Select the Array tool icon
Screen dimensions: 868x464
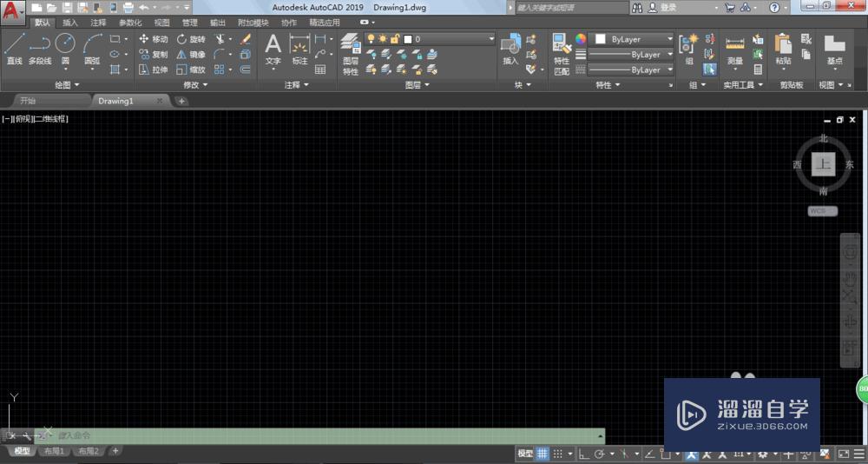[220, 70]
